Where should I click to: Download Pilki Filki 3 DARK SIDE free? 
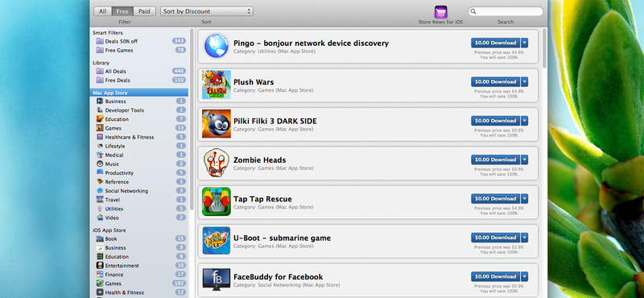[496, 121]
